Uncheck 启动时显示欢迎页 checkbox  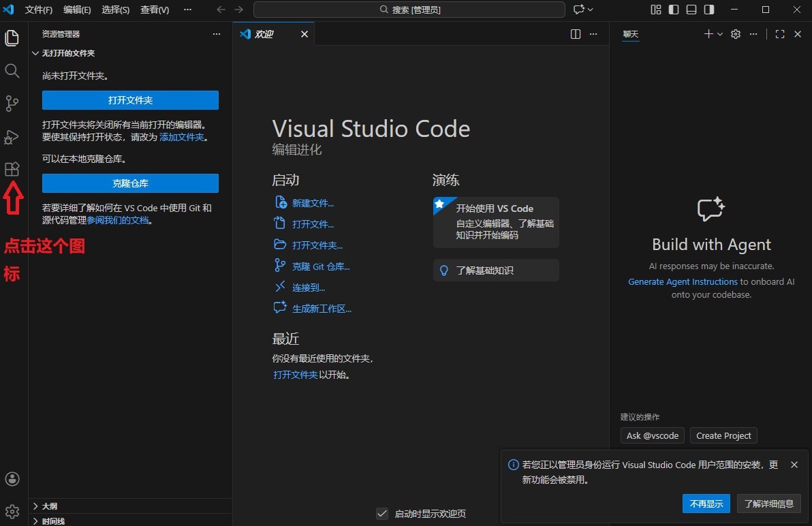point(382,514)
